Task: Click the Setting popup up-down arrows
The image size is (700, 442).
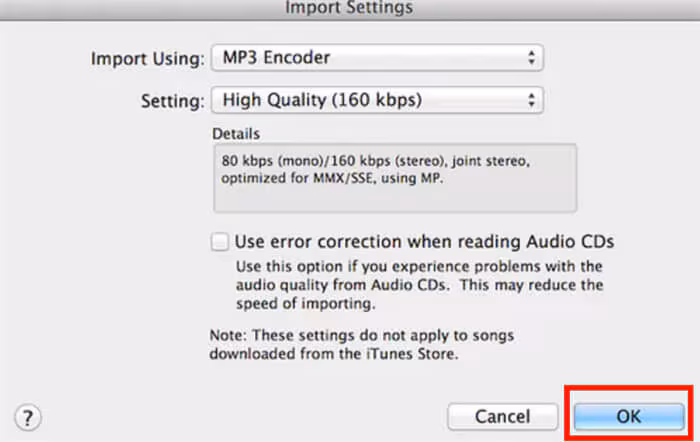Action: 531,100
